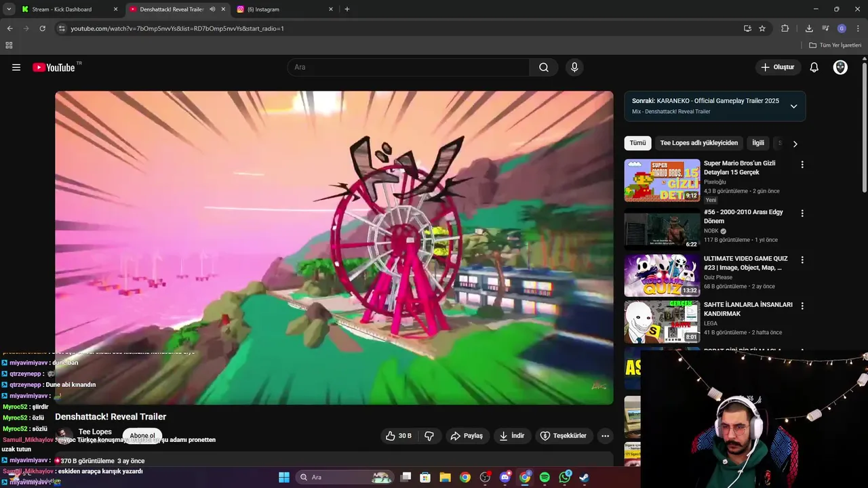Activate voice search microphone icon
Screen dimensions: 868x488
(x=574, y=67)
